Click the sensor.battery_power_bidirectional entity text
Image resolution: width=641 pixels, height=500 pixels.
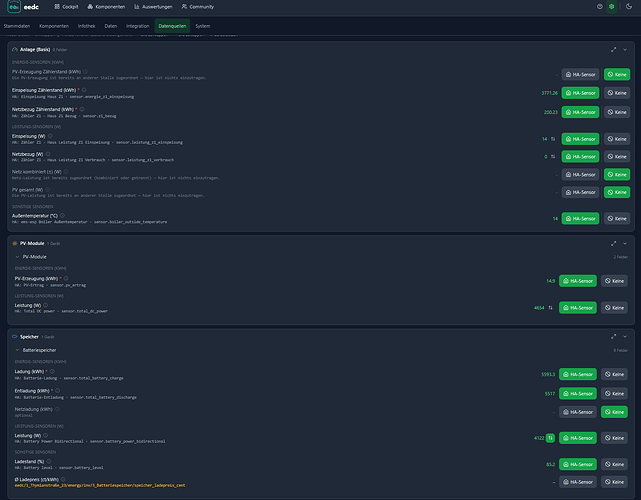point(128,442)
